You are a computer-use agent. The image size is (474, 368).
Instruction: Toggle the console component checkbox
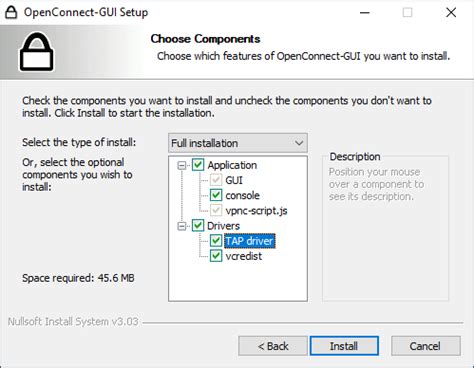point(216,195)
